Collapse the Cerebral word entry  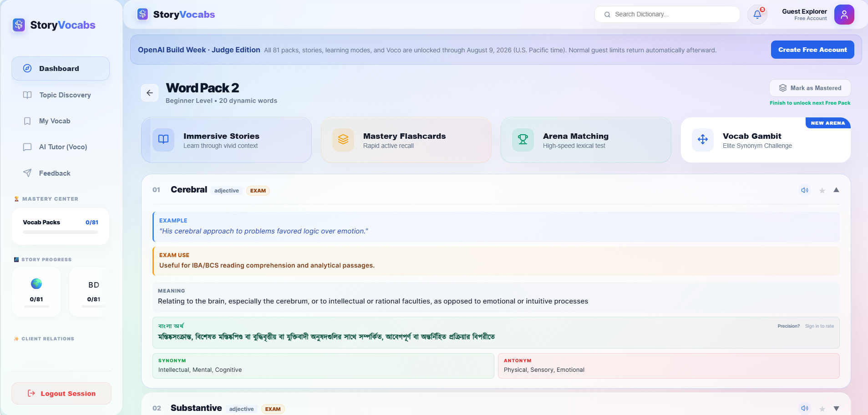click(836, 190)
